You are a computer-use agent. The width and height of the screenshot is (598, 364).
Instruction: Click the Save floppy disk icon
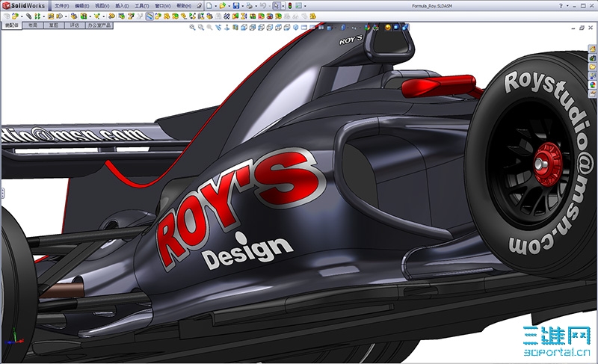coord(236,6)
